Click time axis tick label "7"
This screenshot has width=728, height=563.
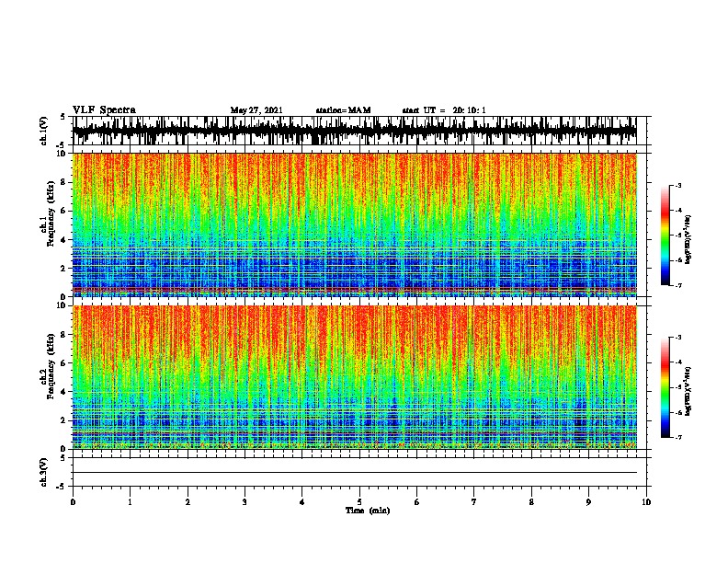click(474, 502)
